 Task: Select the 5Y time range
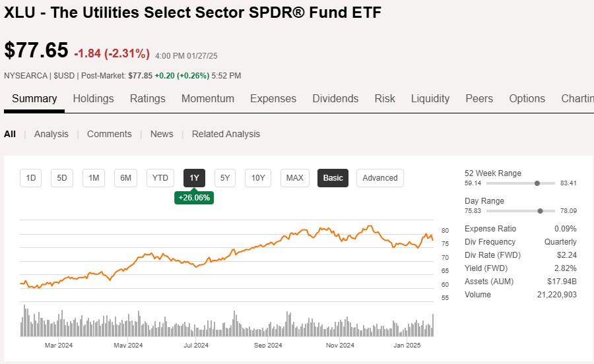[x=225, y=178]
